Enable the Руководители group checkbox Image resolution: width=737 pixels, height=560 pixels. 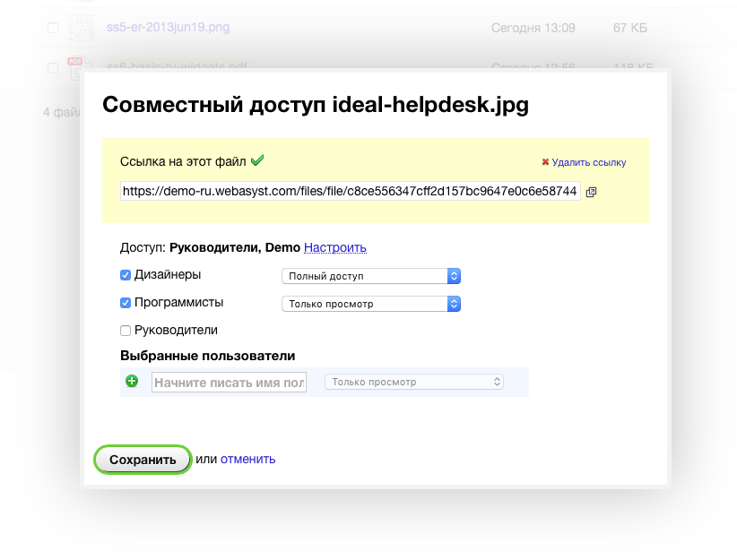(126, 331)
